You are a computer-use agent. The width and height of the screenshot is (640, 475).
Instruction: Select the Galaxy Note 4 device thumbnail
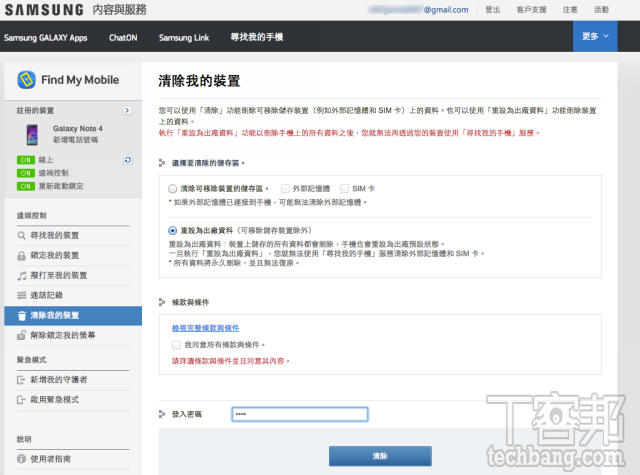pos(32,135)
